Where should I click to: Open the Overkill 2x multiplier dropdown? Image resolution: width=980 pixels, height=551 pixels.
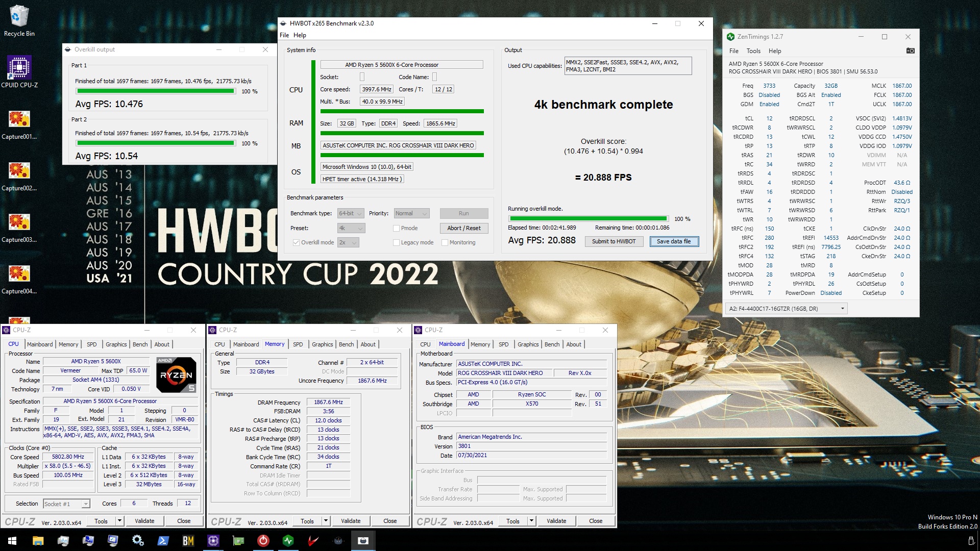(348, 242)
